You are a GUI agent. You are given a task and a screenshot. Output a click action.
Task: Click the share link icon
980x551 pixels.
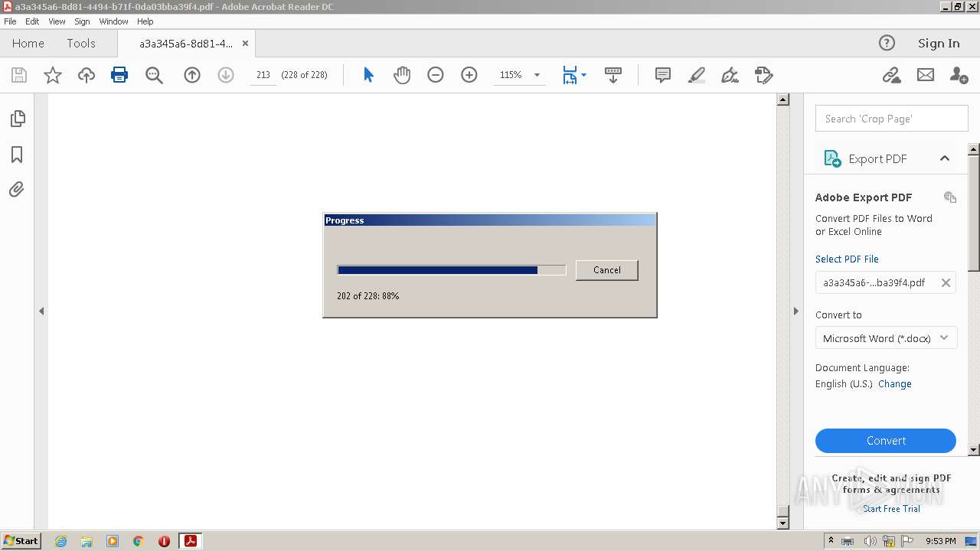[891, 75]
